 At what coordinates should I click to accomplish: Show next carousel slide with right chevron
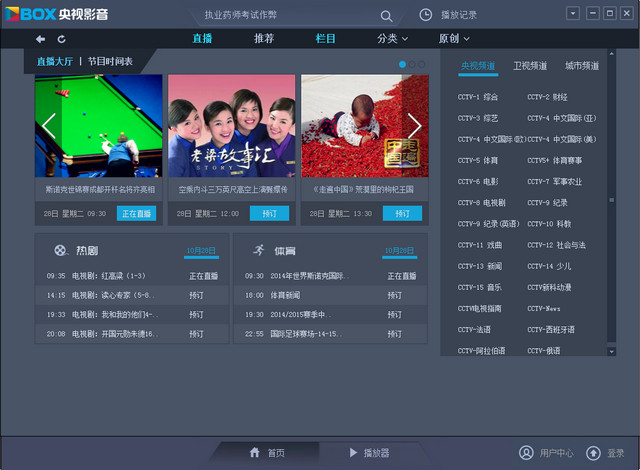click(x=414, y=125)
